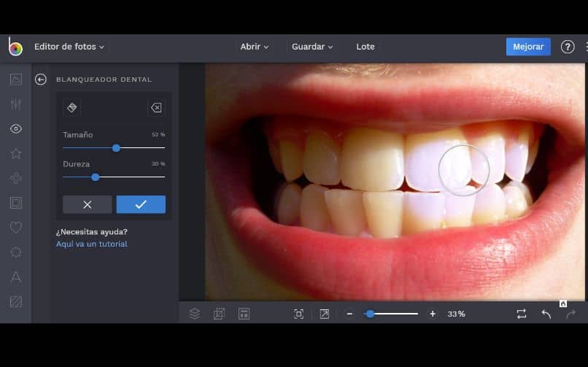The image size is (588, 367).
Task: Open the Frames section in sidebar
Action: (15, 202)
